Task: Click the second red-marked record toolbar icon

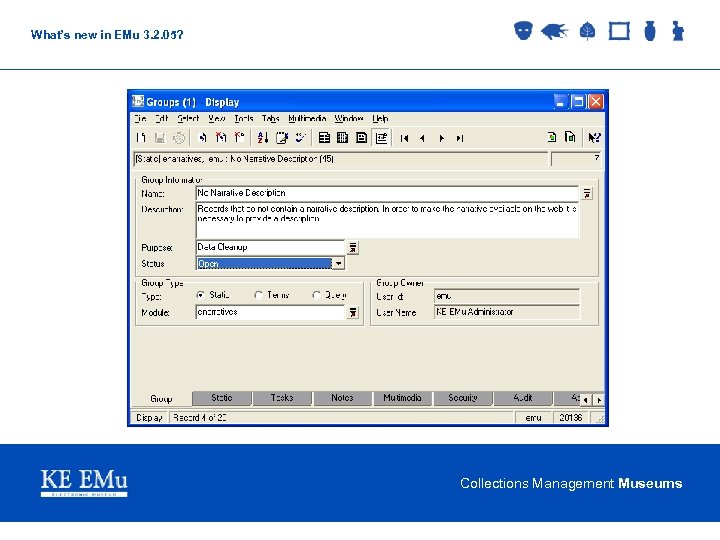Action: 239,137
